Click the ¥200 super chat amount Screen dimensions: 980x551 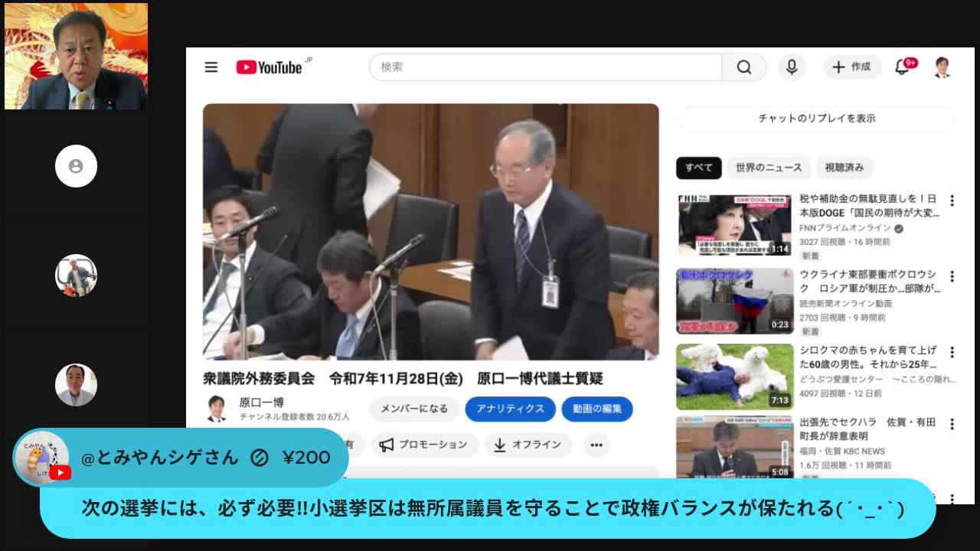[306, 458]
